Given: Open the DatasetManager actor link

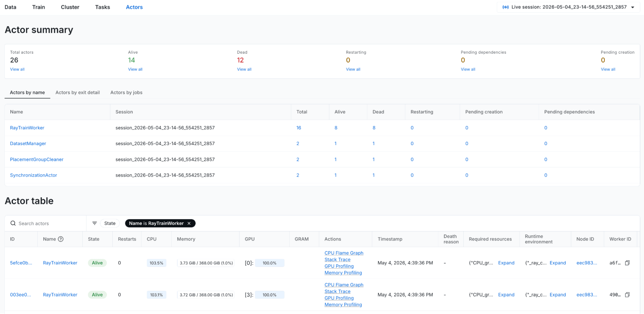Looking at the screenshot, I should point(28,143).
